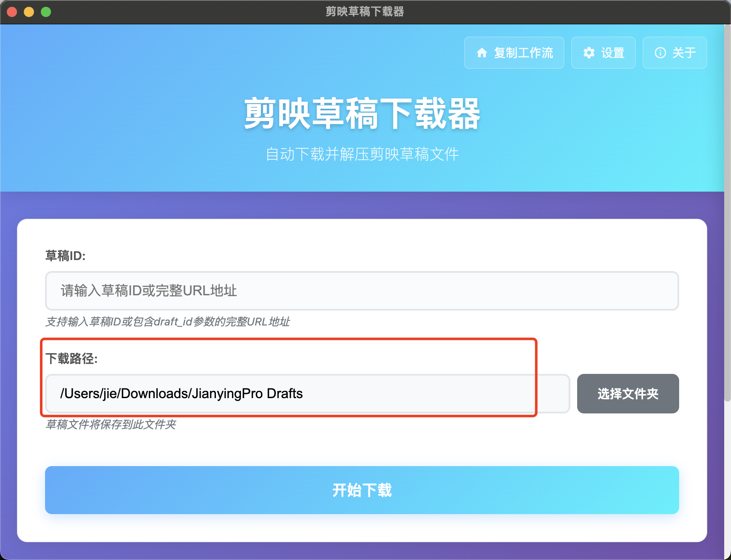Focus the 草稿ID input field
The image size is (731, 560).
[x=362, y=291]
